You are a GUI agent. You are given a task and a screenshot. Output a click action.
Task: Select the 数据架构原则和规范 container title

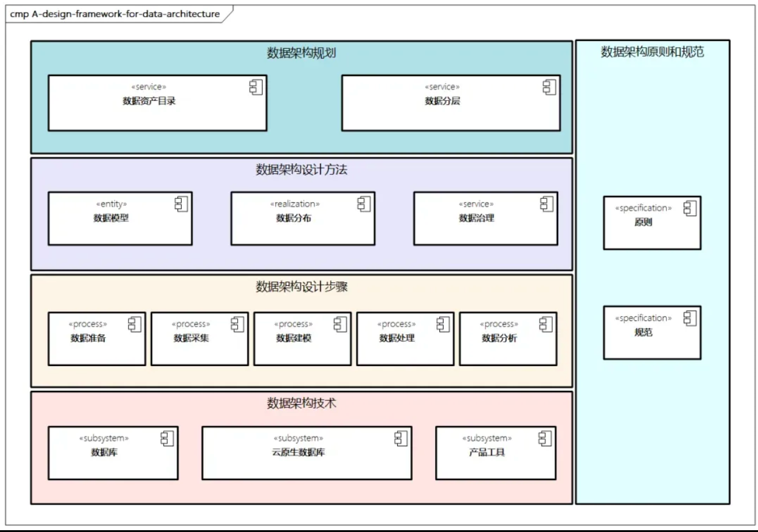[652, 52]
